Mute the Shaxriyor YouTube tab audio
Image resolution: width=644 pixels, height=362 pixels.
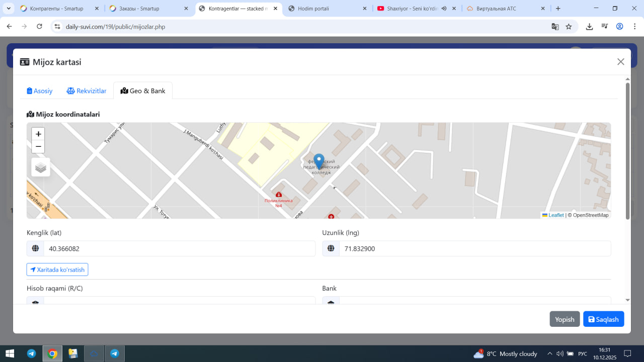click(444, 9)
